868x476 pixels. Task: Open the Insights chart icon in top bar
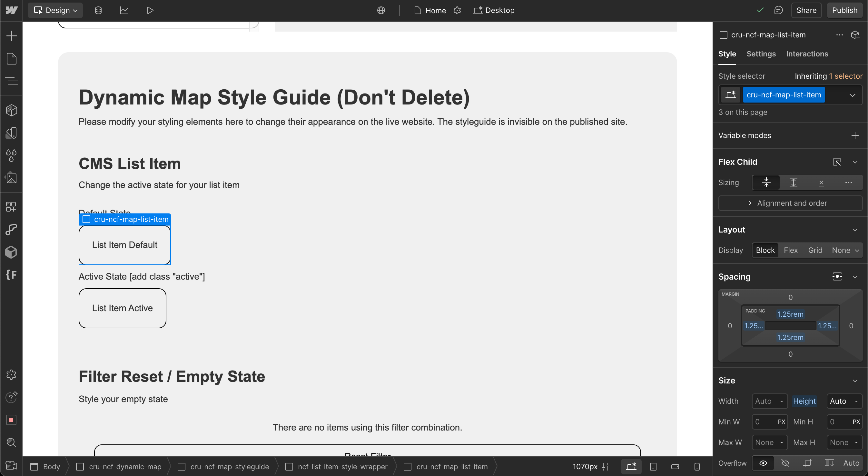[x=124, y=10]
